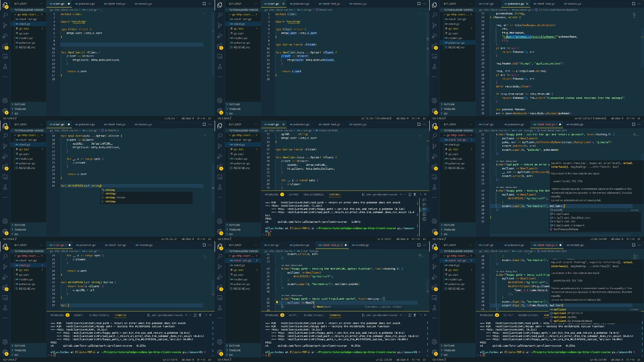Switch to DEBUG CONSOLE tab beside PROBLEMS badge 2
Screen dimensions: 644x362
pyautogui.click(x=99, y=315)
